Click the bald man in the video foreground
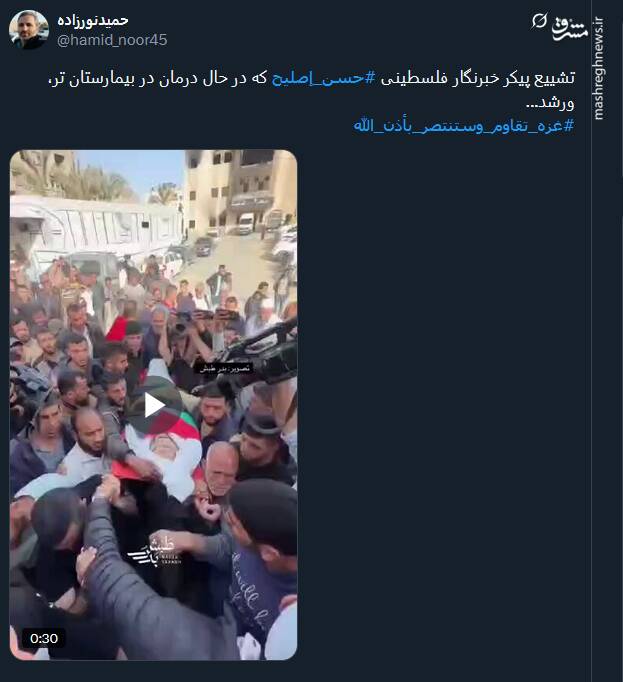 tap(221, 468)
